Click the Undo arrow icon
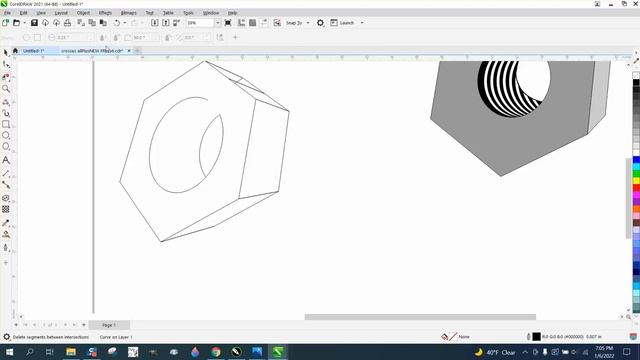This screenshot has height=360, width=640. [117, 23]
